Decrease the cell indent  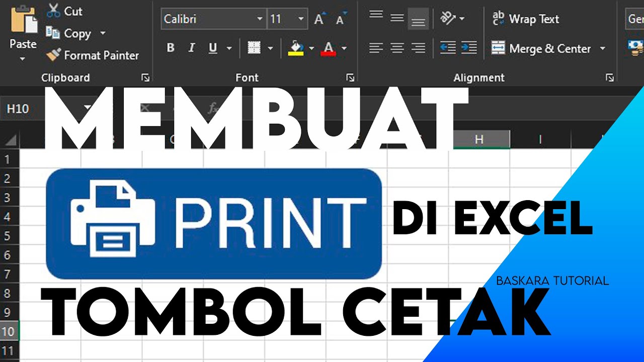click(x=448, y=48)
